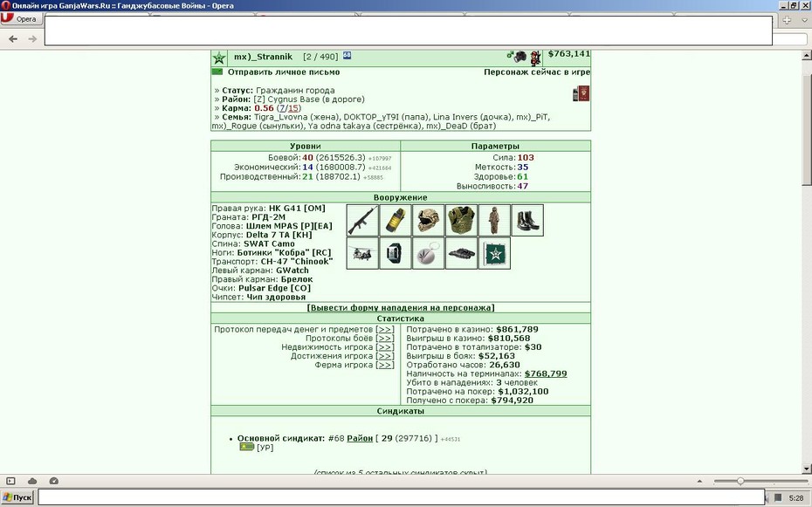Click the Tigra_Lvovna family member name
The width and height of the screenshot is (812, 507).
(x=280, y=117)
